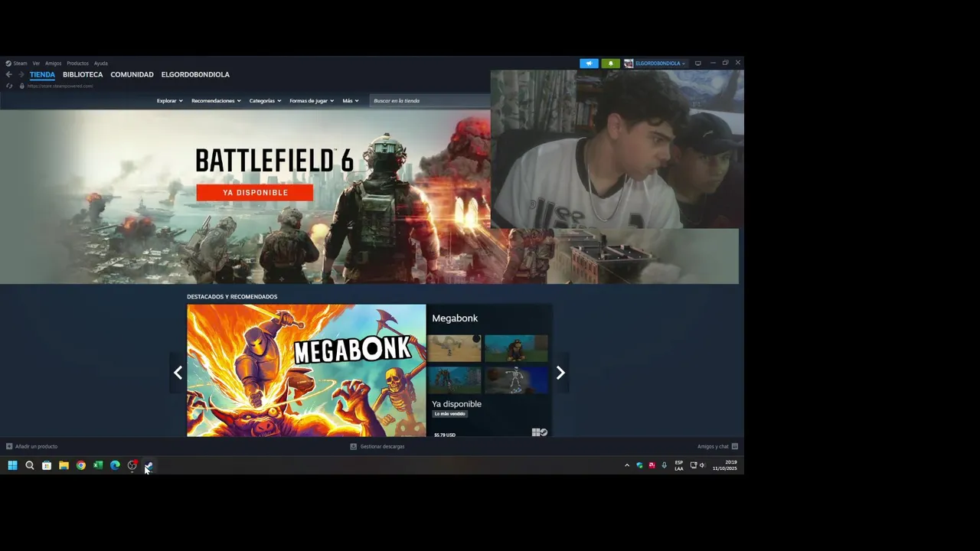This screenshot has height=551, width=980.
Task: Click the Buscar en la tienda search field
Action: (x=430, y=100)
